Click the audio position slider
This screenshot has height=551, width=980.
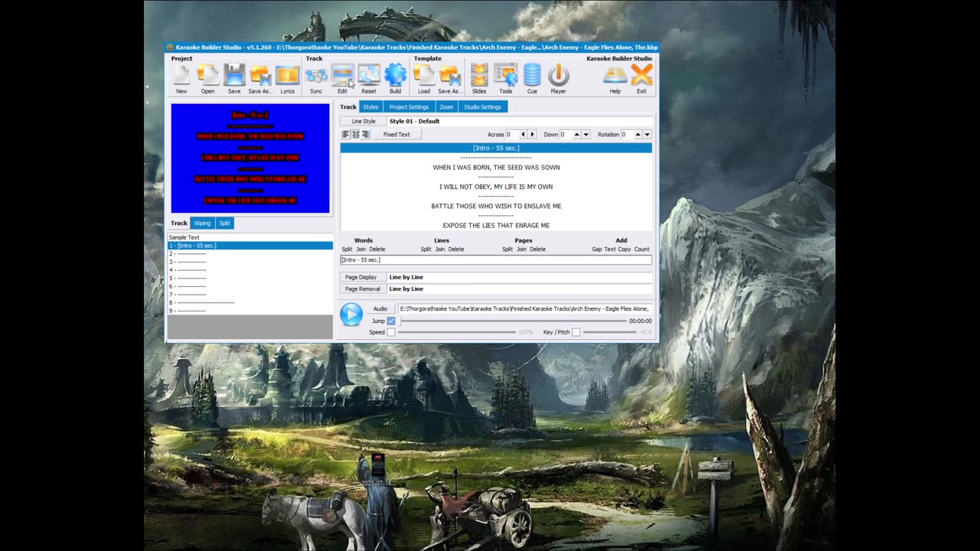point(512,321)
